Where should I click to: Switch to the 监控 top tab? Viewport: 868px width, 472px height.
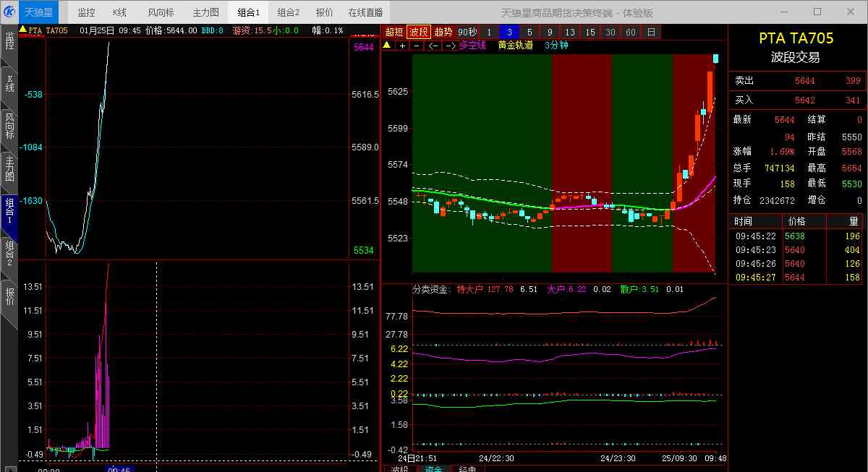86,12
